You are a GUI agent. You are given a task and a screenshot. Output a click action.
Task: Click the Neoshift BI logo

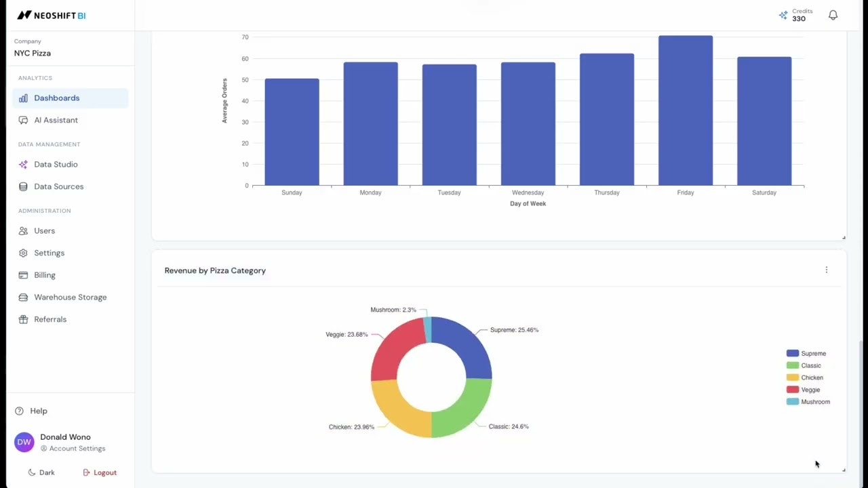pos(52,15)
